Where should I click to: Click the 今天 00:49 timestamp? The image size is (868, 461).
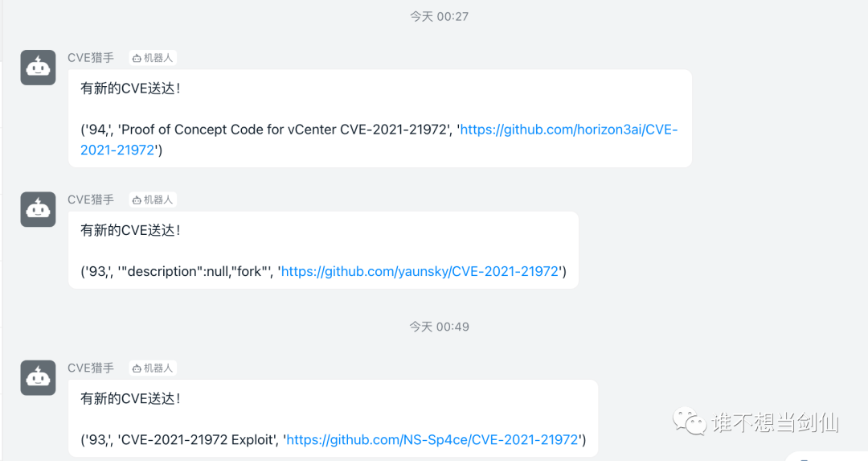click(x=439, y=327)
